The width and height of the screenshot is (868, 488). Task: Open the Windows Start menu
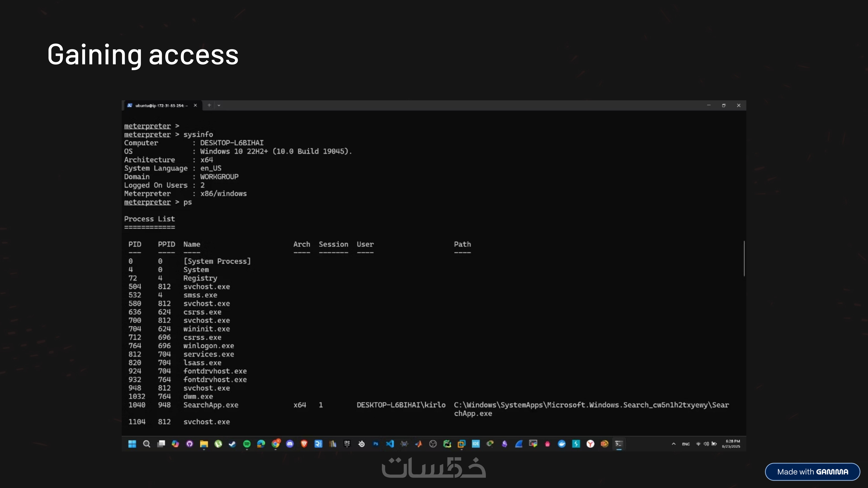tap(132, 444)
